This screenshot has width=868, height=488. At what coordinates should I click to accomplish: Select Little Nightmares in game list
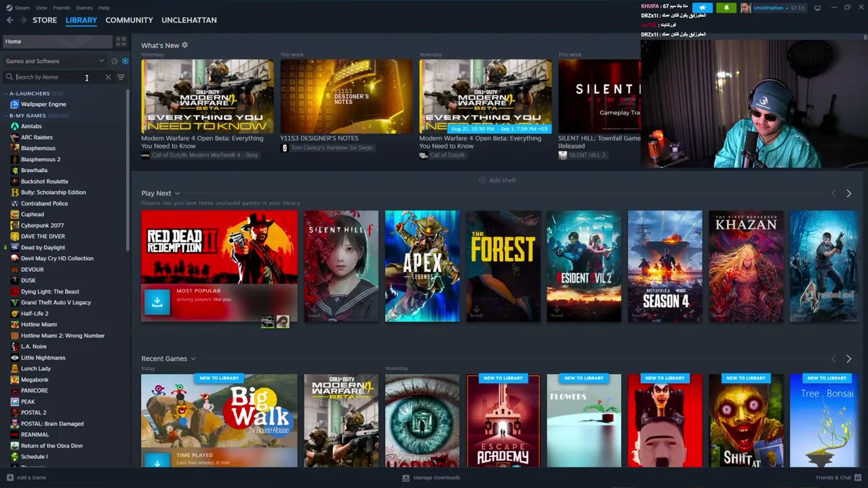43,358
